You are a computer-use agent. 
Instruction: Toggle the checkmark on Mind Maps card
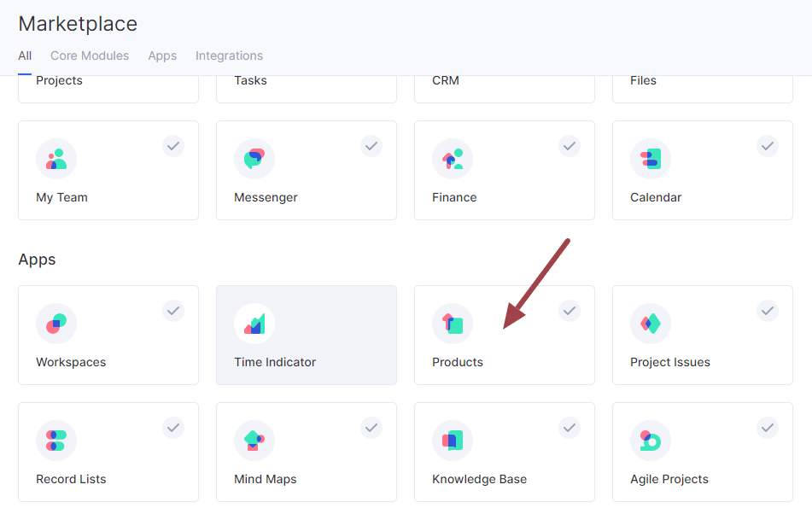tap(371, 428)
